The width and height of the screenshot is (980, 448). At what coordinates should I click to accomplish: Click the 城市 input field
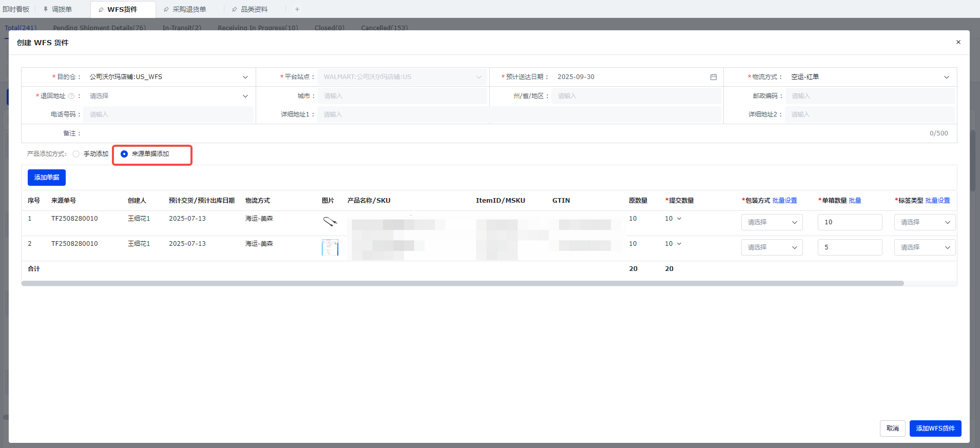[x=402, y=96]
